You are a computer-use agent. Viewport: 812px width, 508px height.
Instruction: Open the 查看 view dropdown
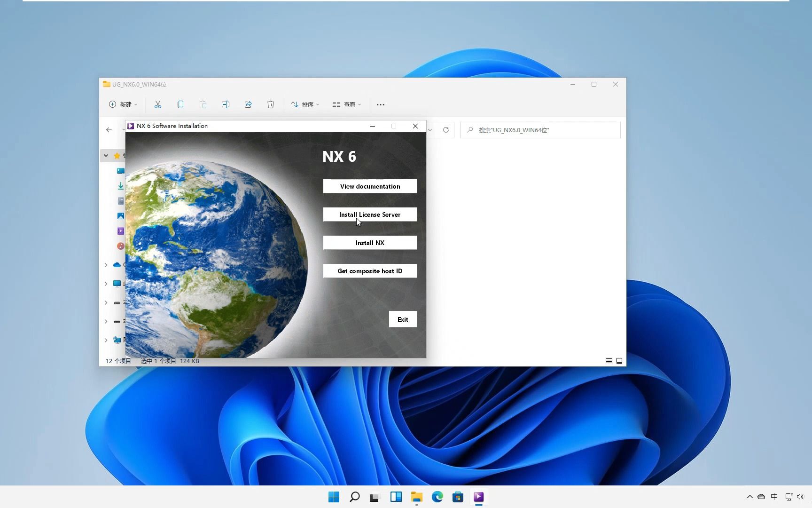(347, 104)
